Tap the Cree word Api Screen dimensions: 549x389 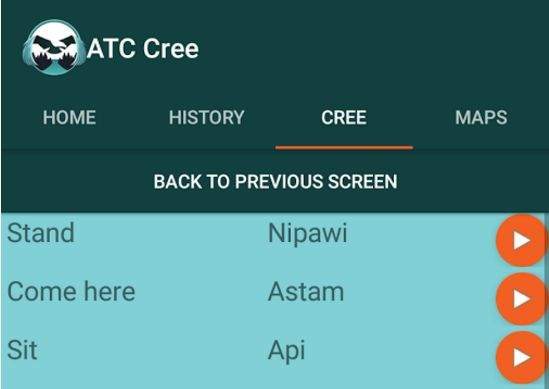pos(286,351)
